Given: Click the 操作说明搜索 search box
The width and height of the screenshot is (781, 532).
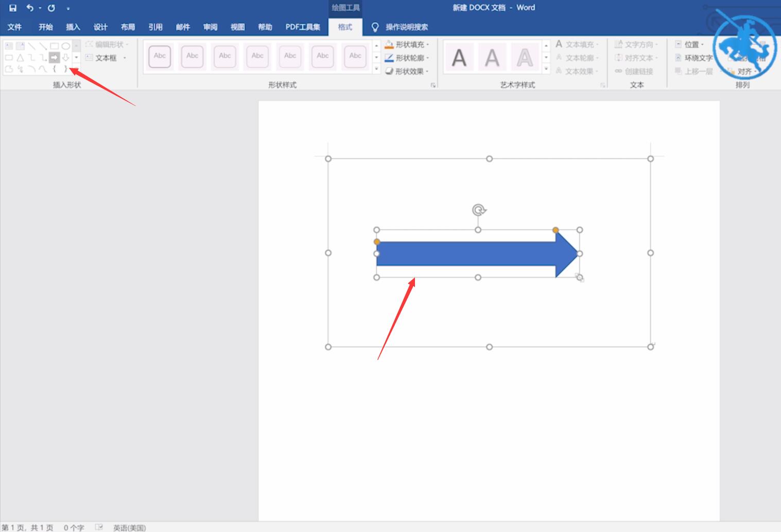Looking at the screenshot, I should click(x=407, y=27).
